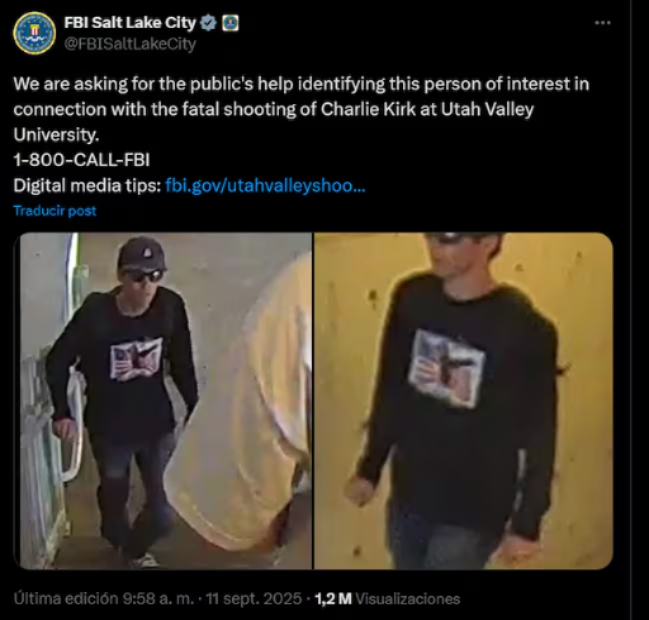The width and height of the screenshot is (649, 620).
Task: Click the first line of the post text
Action: point(301,84)
